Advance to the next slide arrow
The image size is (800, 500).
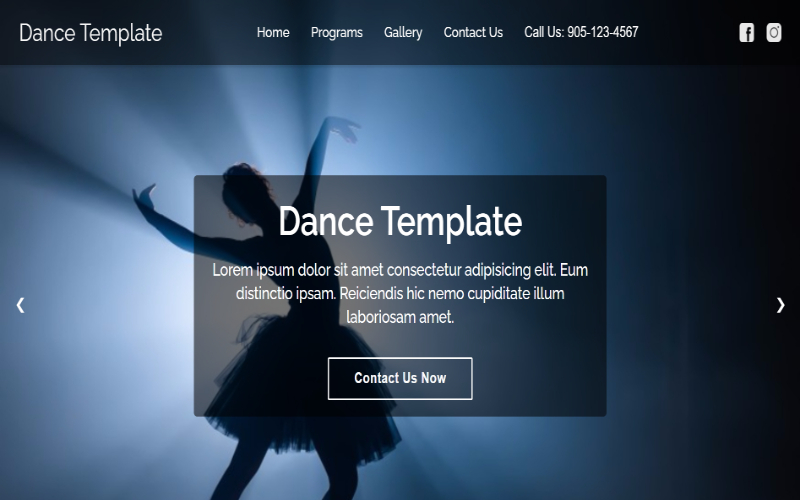[780, 305]
